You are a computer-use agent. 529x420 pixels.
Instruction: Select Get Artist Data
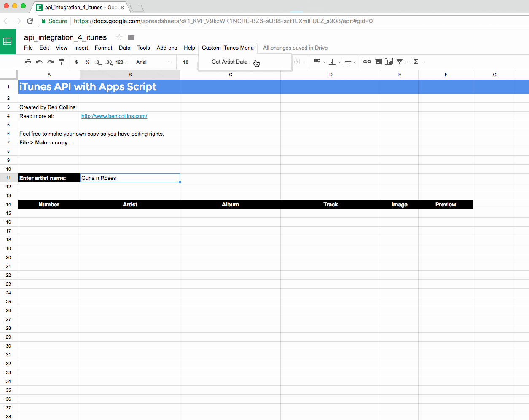(x=229, y=62)
